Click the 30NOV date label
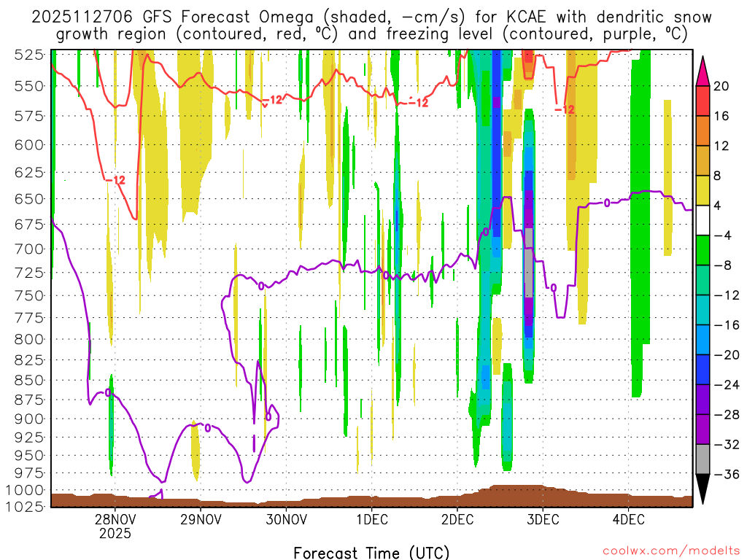Image resolution: width=747 pixels, height=560 pixels. (286, 519)
